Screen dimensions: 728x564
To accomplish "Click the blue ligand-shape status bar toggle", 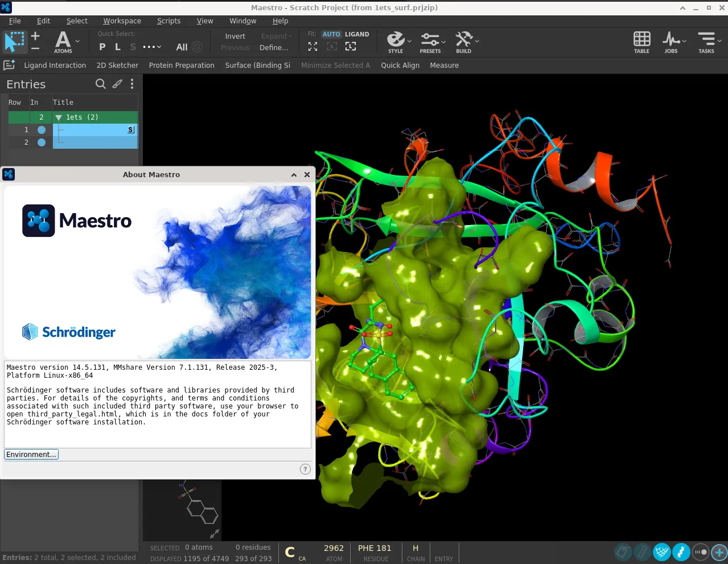I will click(x=681, y=552).
